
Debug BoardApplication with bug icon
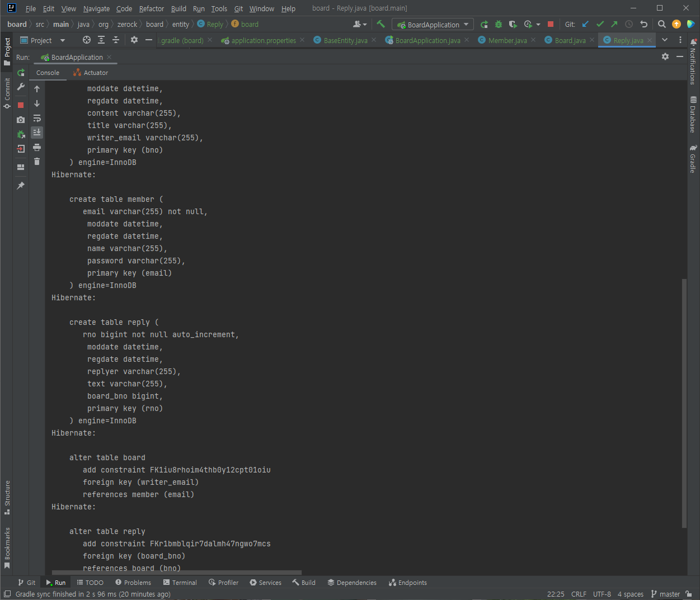tap(499, 24)
